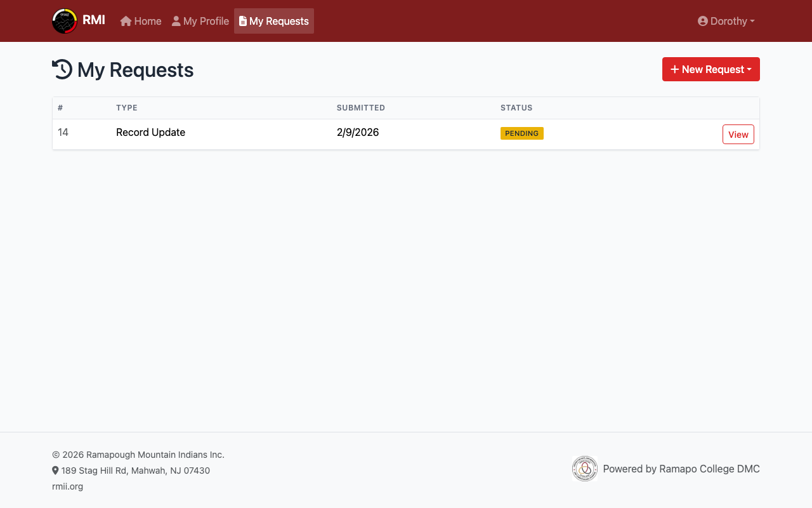Click the yellow PENDING status badge
812x508 pixels.
tap(521, 133)
